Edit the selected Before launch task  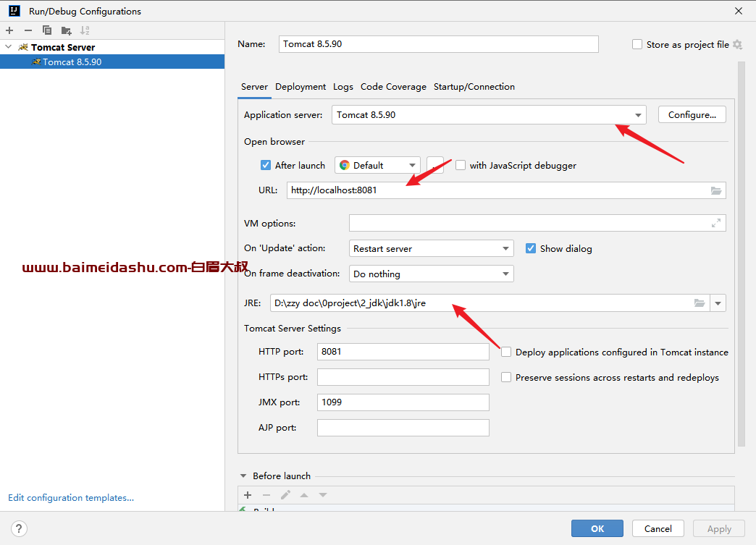[x=285, y=495]
